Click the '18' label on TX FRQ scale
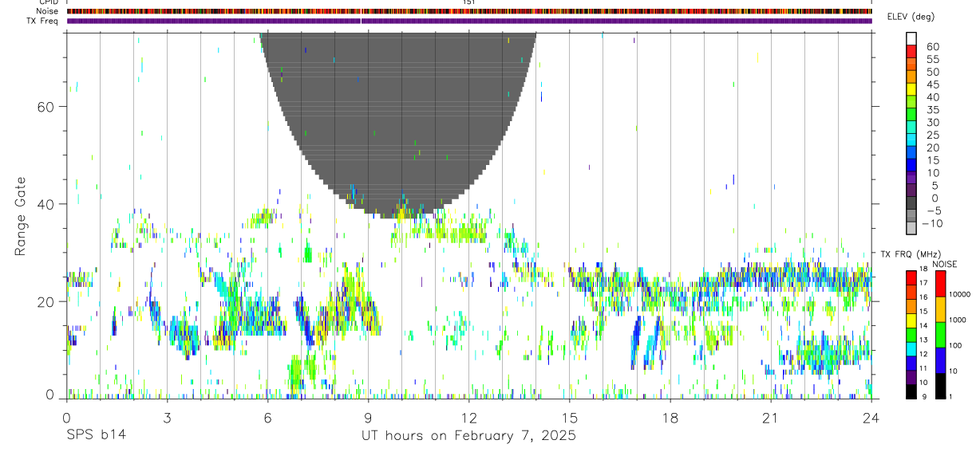 923,269
